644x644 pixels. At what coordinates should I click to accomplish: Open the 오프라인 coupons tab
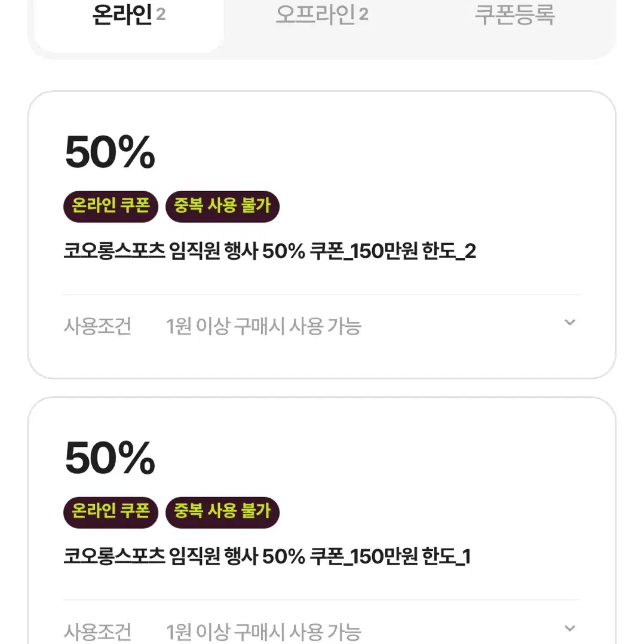(322, 15)
